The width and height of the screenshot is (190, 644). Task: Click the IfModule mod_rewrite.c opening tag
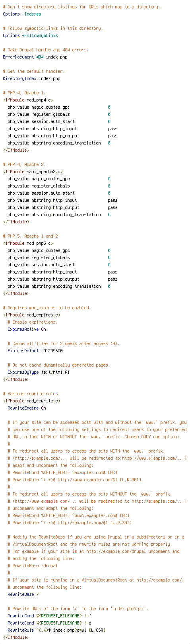(x=31, y=401)
